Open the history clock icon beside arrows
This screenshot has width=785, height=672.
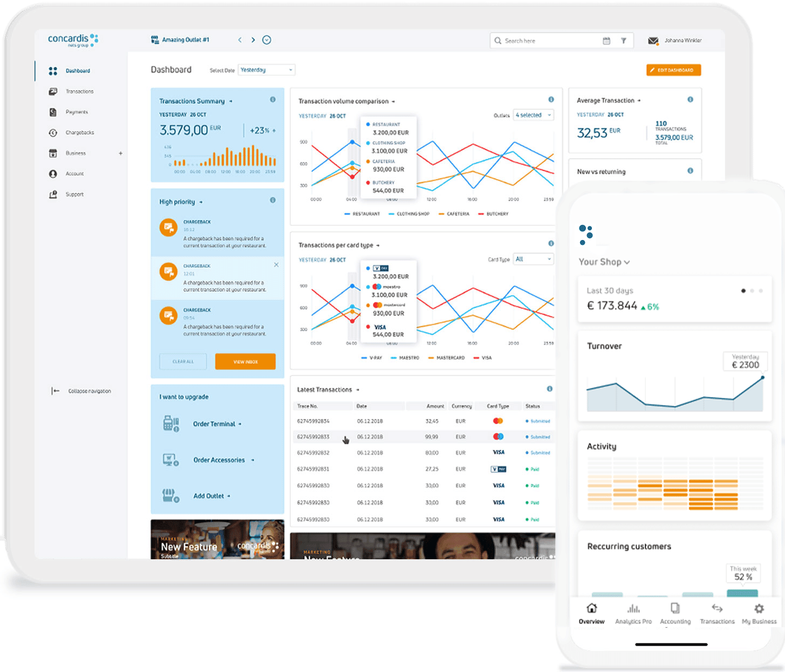(x=267, y=40)
